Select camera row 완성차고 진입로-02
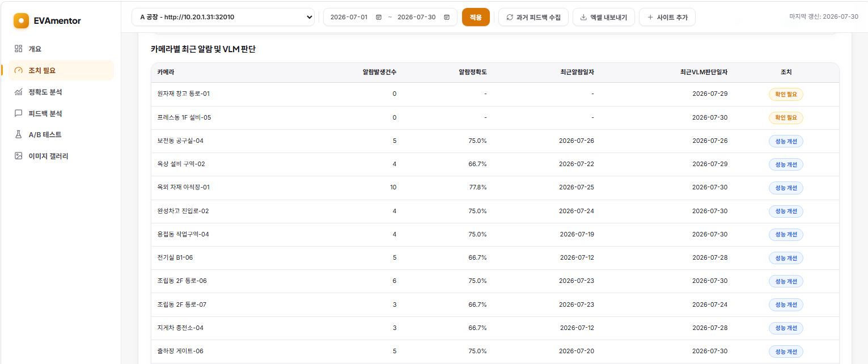This screenshot has height=364, width=868. [x=495, y=211]
